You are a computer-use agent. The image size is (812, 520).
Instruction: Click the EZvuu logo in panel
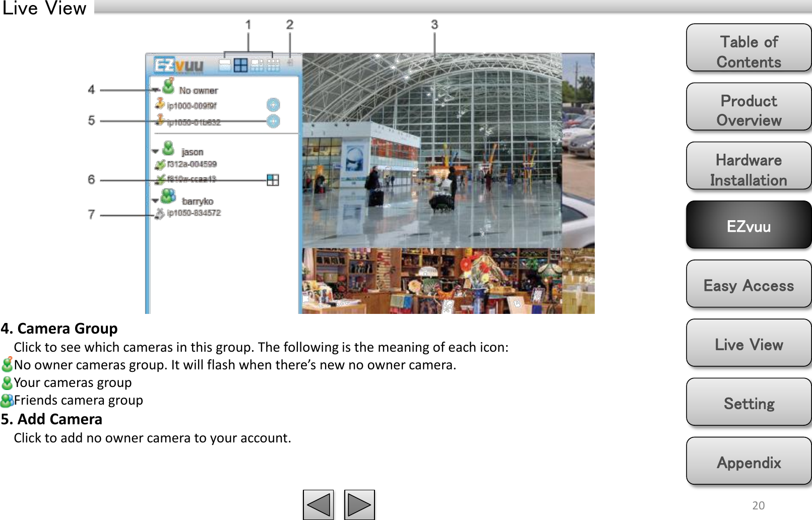click(178, 65)
